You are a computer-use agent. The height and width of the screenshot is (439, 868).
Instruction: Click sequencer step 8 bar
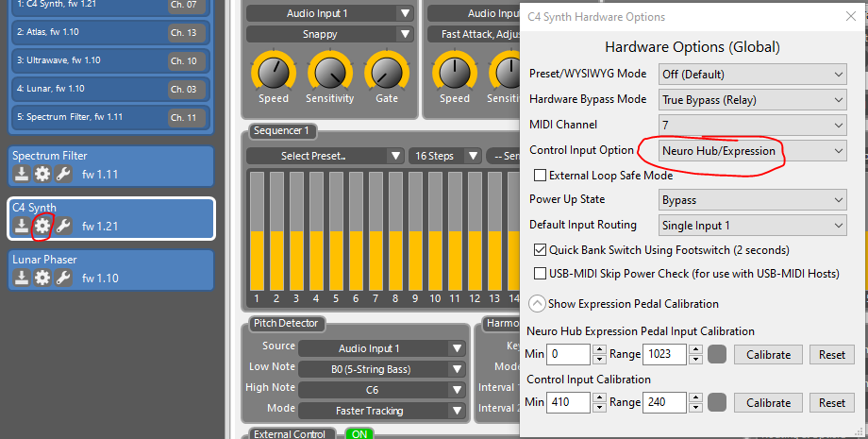click(x=395, y=231)
